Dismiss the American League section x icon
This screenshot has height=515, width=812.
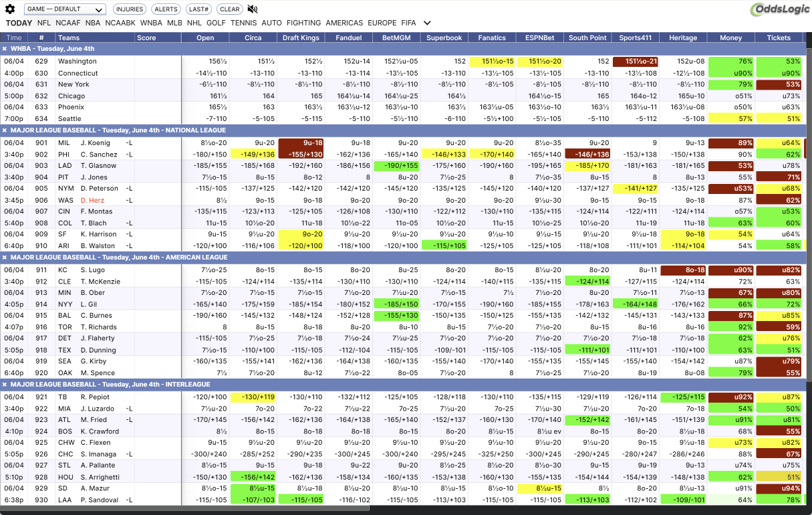[x=5, y=257]
